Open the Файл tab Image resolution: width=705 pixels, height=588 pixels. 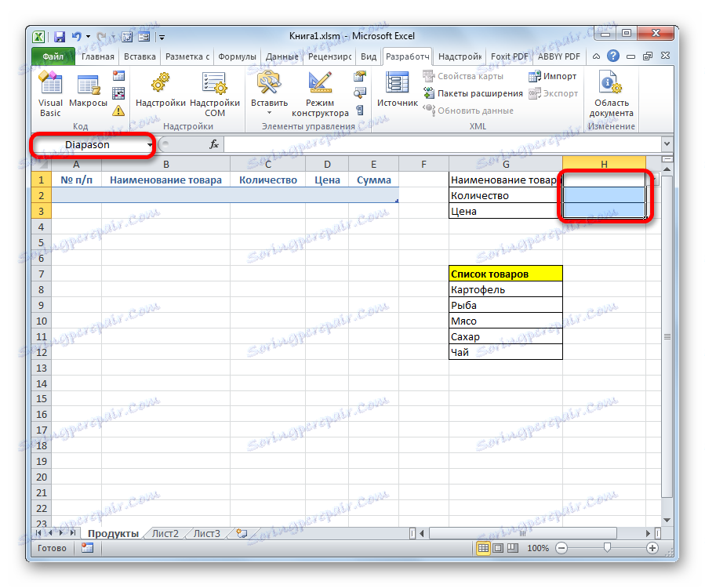pyautogui.click(x=53, y=56)
